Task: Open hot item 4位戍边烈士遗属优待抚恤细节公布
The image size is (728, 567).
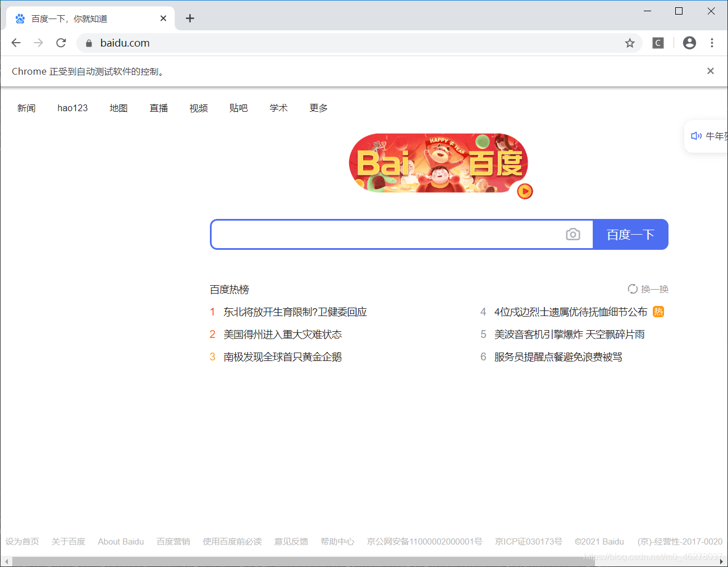Action: [571, 312]
